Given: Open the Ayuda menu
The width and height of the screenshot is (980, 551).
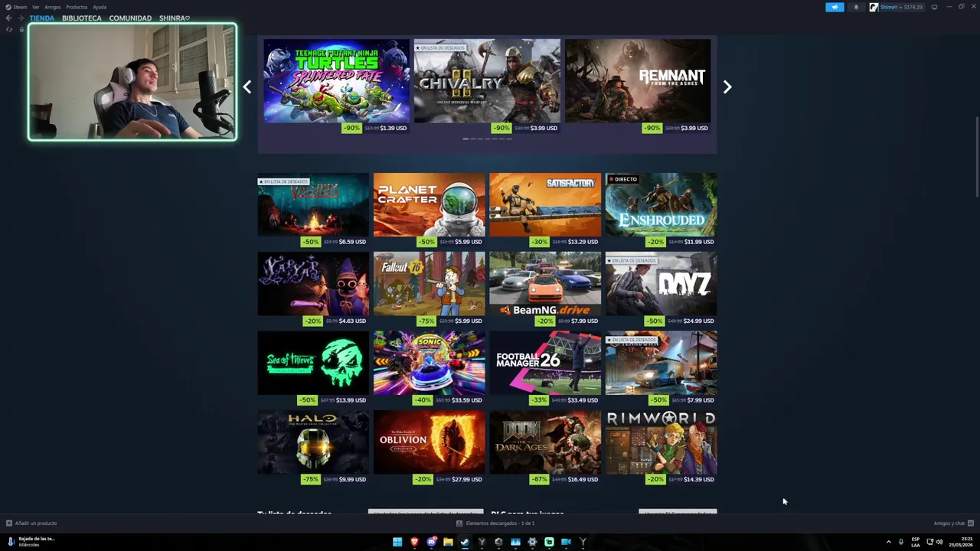Looking at the screenshot, I should 100,7.
